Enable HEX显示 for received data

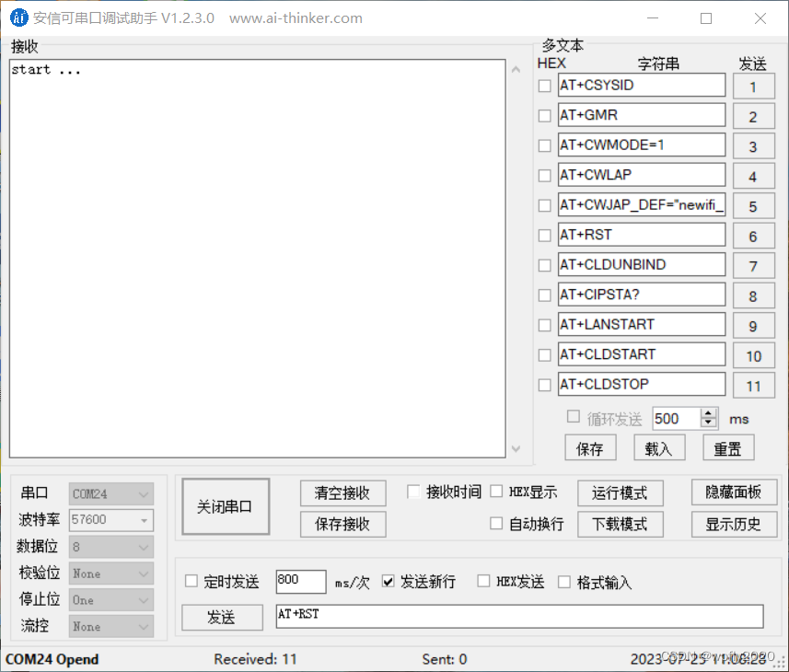[495, 492]
